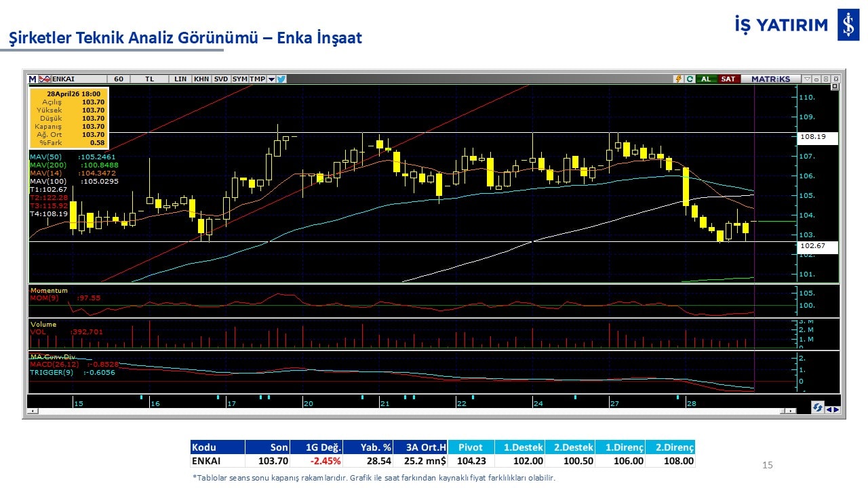Click the yellow lightning bolt icon
The height and width of the screenshot is (488, 868).
pos(677,79)
